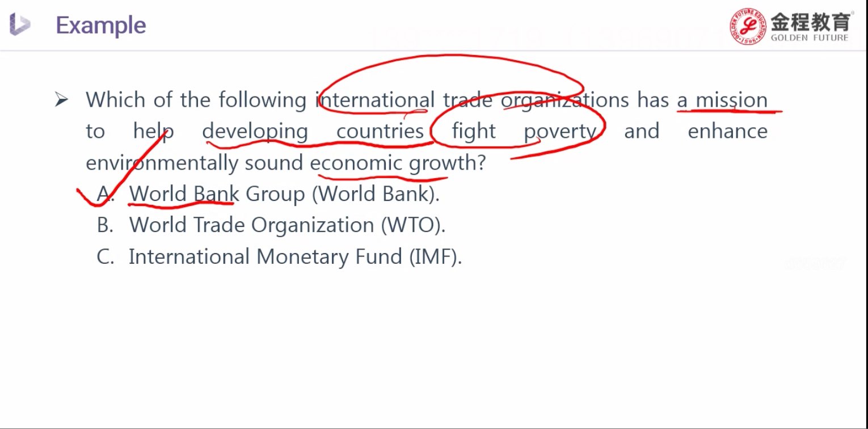Click the underlined phrase "a mission"
This screenshot has width=868, height=429.
(722, 100)
